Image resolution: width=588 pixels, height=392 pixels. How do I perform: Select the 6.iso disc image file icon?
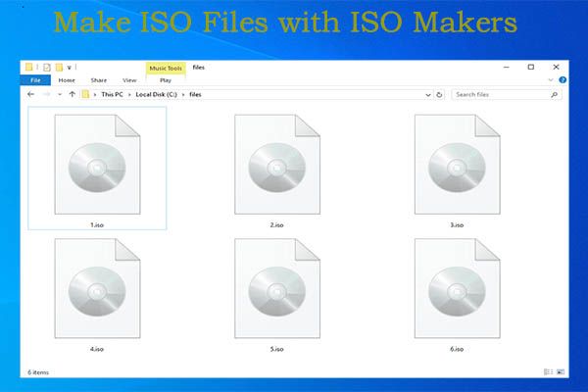click(x=457, y=288)
